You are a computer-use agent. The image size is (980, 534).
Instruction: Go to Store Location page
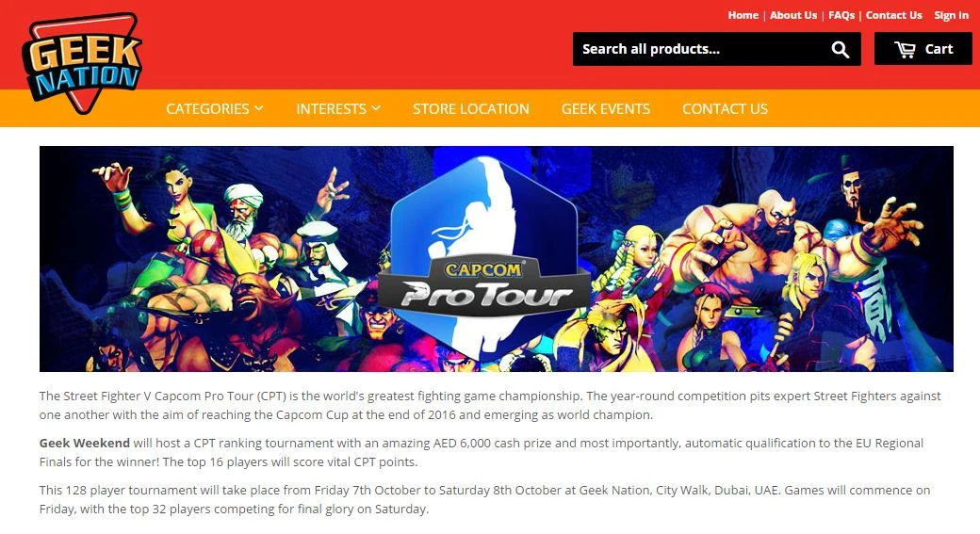470,108
